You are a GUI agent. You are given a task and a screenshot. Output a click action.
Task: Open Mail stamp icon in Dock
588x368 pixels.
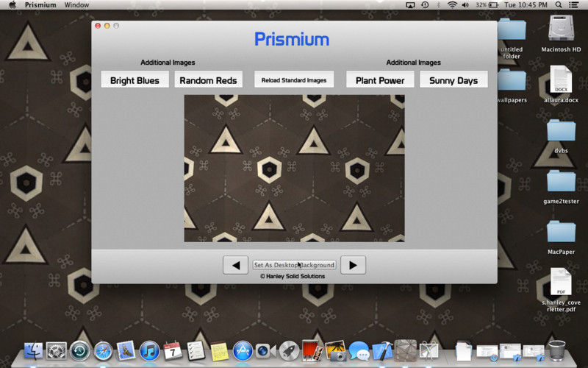tap(126, 351)
